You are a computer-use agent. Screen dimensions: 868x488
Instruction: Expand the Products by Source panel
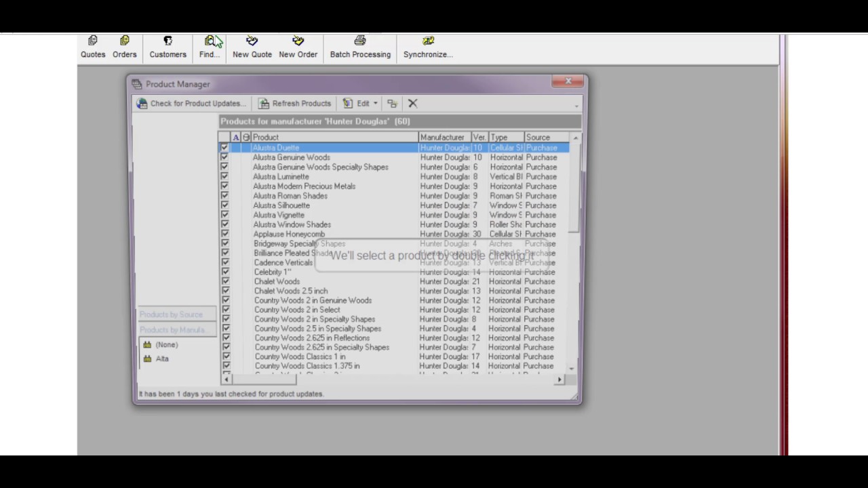(176, 314)
